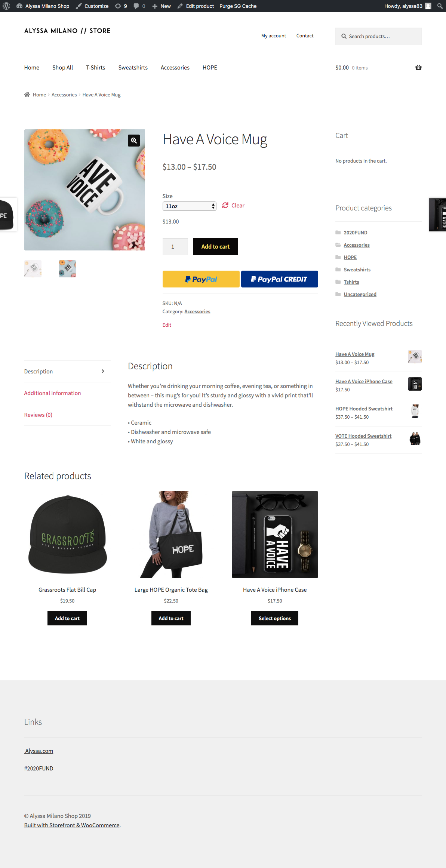Open the comments bubble icon

click(x=136, y=6)
